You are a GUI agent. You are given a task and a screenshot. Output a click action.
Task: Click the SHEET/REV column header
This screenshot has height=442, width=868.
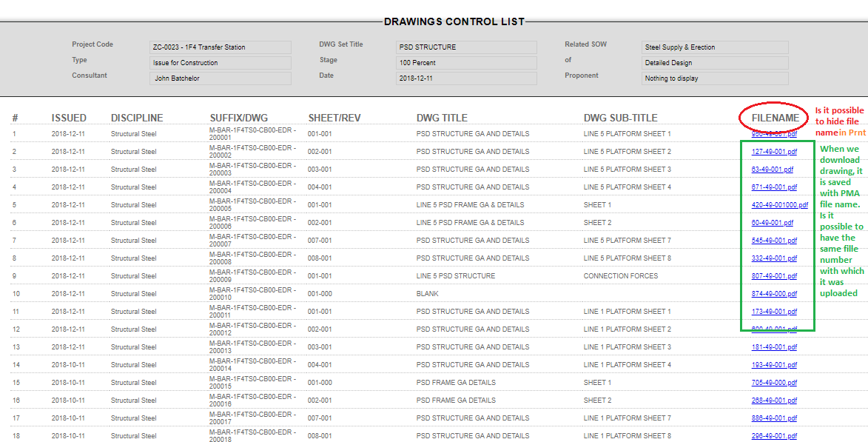334,118
